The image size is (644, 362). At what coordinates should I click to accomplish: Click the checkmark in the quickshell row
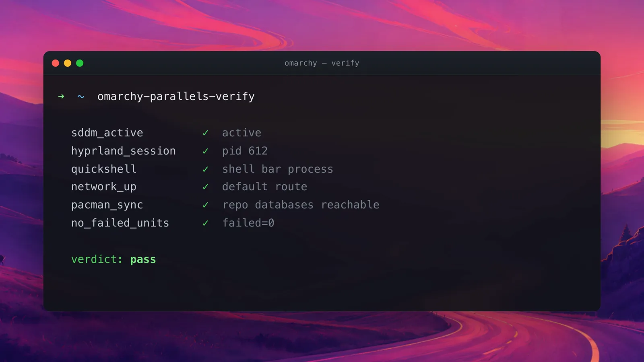205,169
